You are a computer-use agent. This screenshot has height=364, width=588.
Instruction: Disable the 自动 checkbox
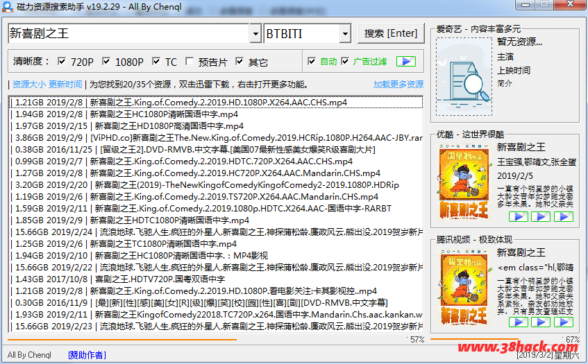[312, 61]
